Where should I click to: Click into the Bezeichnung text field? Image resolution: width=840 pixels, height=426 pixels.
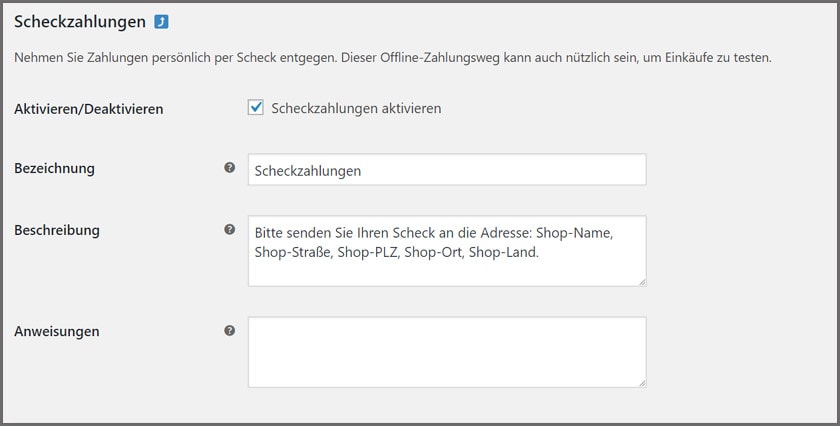[446, 170]
